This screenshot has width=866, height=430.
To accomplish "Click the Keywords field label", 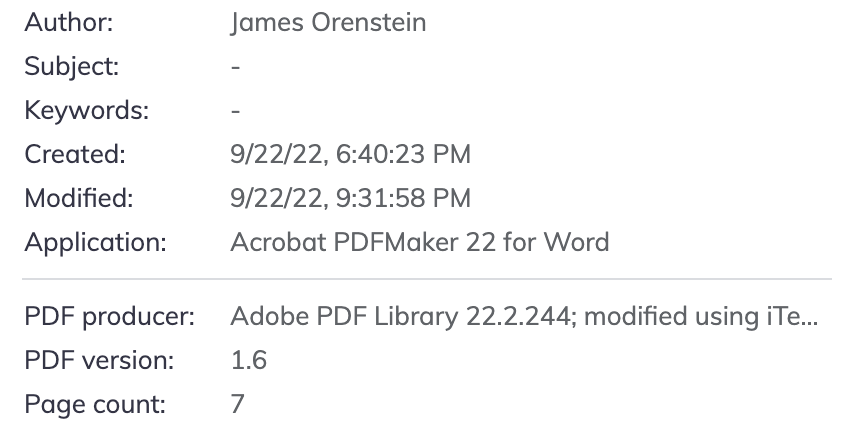I will point(86,110).
